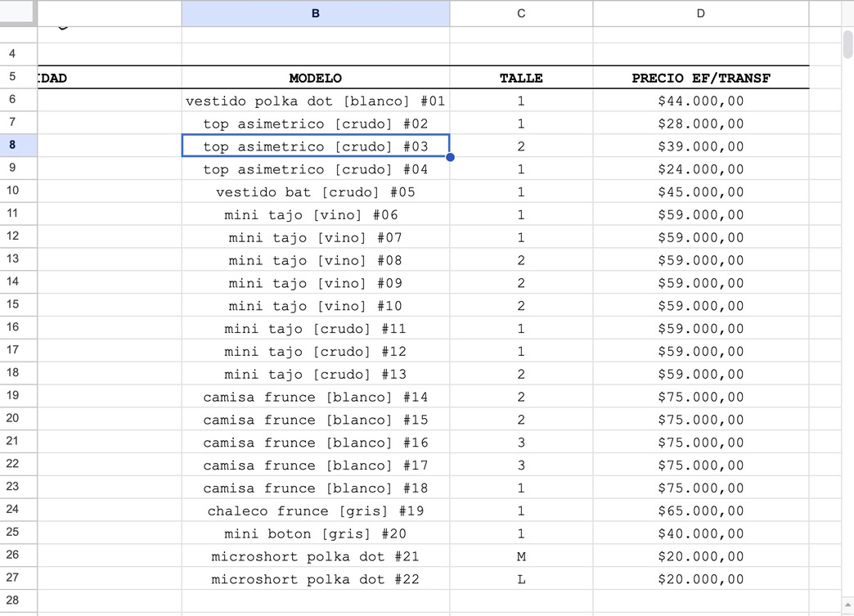Viewport: 854px width, 616px height.
Task: Select size cell with value L
Action: click(x=521, y=579)
